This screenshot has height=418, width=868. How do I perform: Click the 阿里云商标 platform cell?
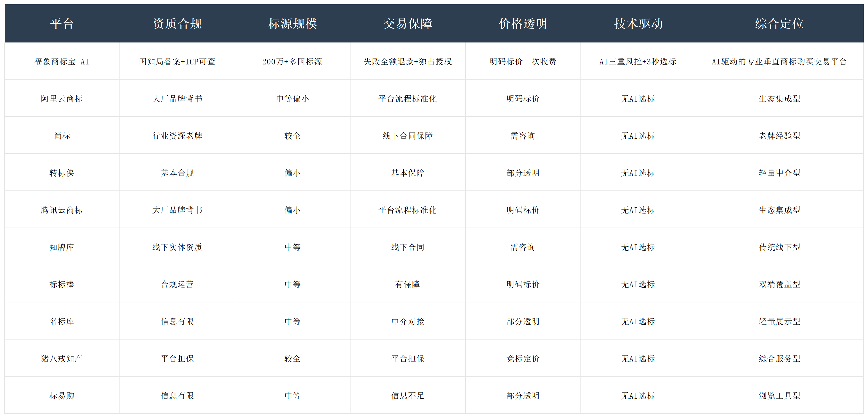(62, 98)
